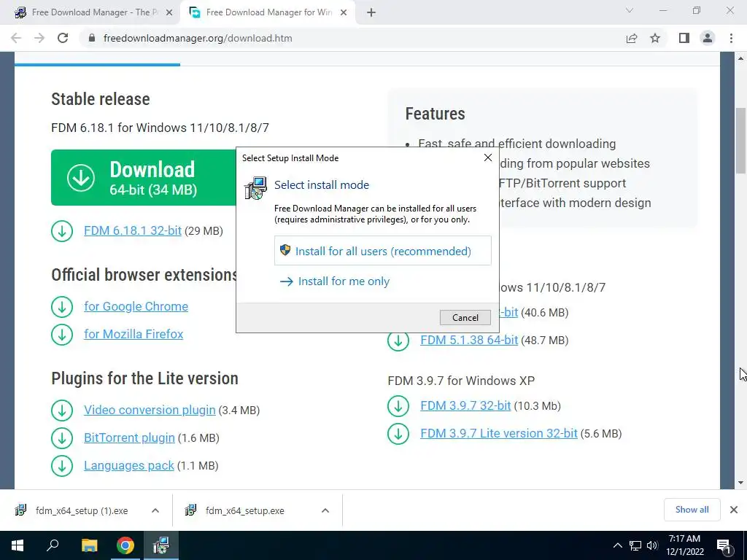Click the BitTorrent plugin link
This screenshot has height=560, width=747.
click(129, 437)
